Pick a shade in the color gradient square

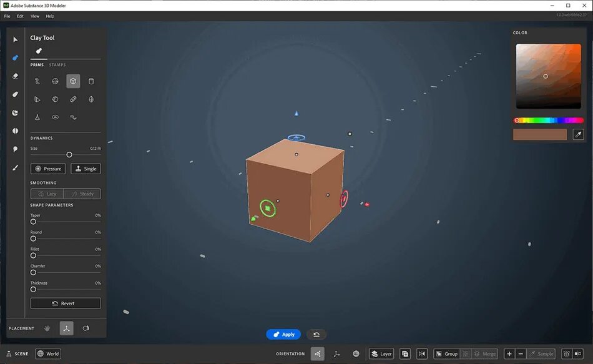(x=549, y=76)
